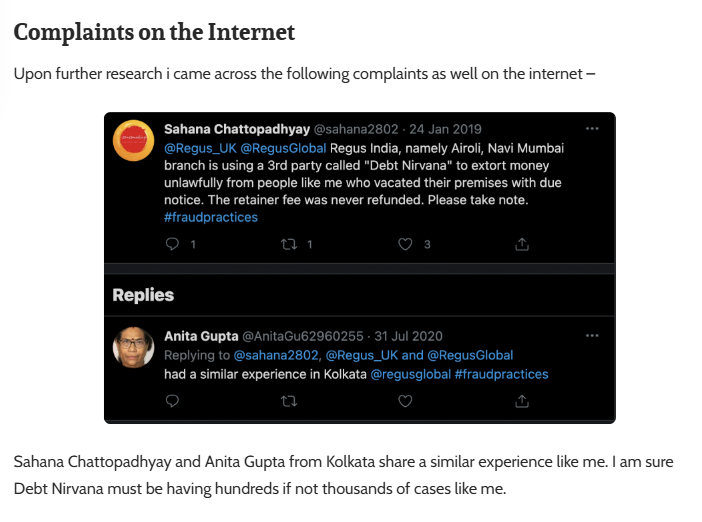The width and height of the screenshot is (702, 522).
Task: Click the reply icon on Sahana's tweet
Action: point(171,244)
